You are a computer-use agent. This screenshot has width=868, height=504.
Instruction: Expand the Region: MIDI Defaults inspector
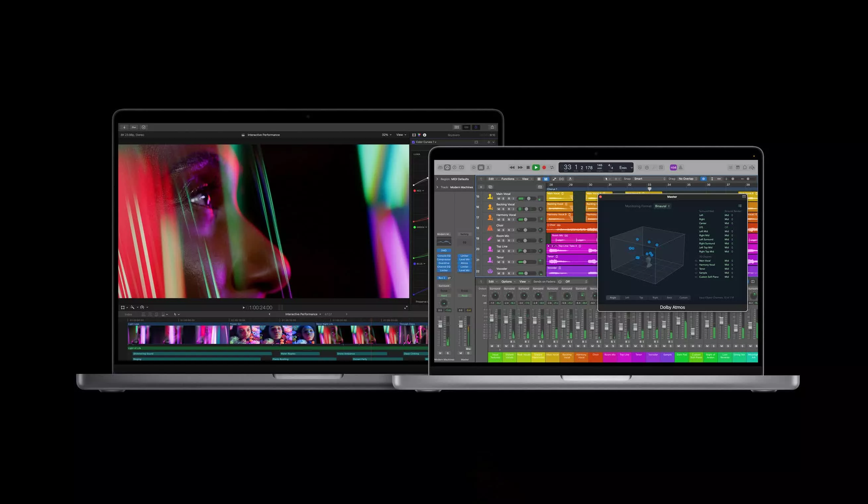tap(437, 179)
